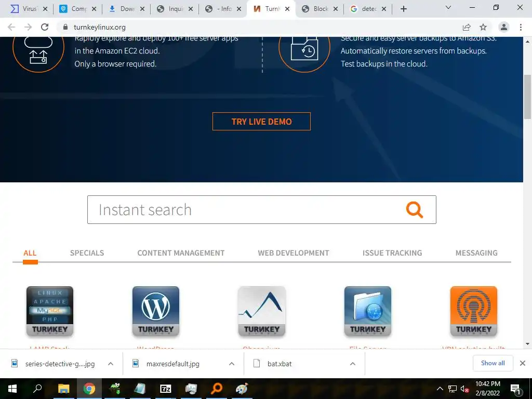Open the notification center icon
Image resolution: width=532 pixels, height=399 pixels.
coord(516,389)
